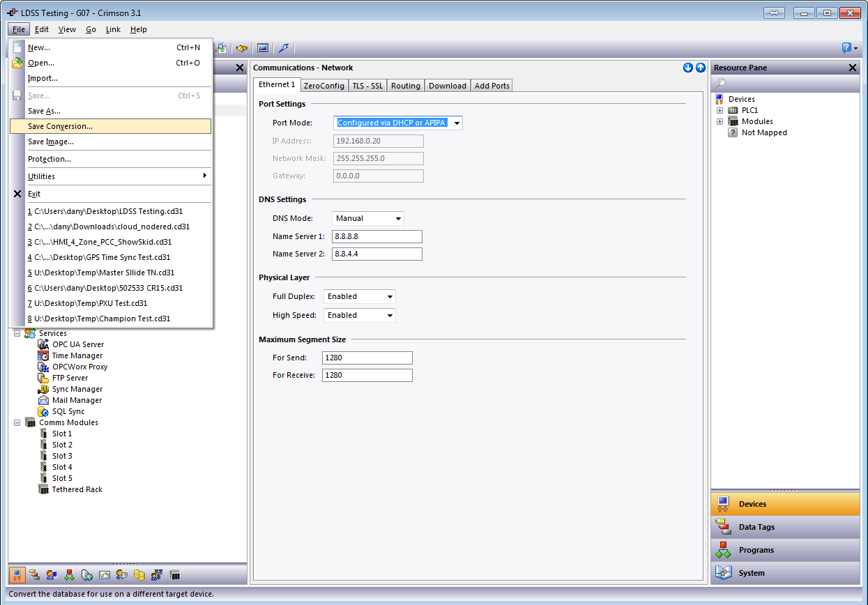
Task: Click the Find Item magnifier toolbar icon
Action: pyautogui.click(x=221, y=48)
